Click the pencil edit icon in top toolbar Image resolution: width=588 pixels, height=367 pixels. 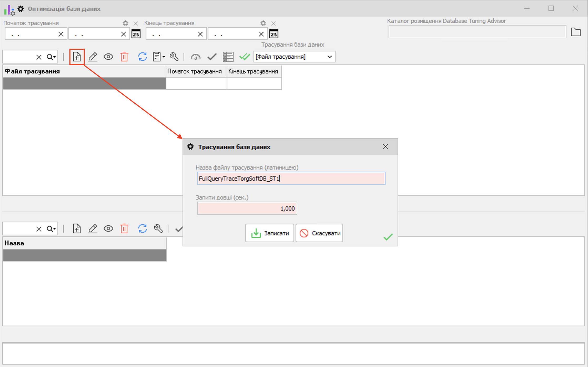click(x=93, y=57)
